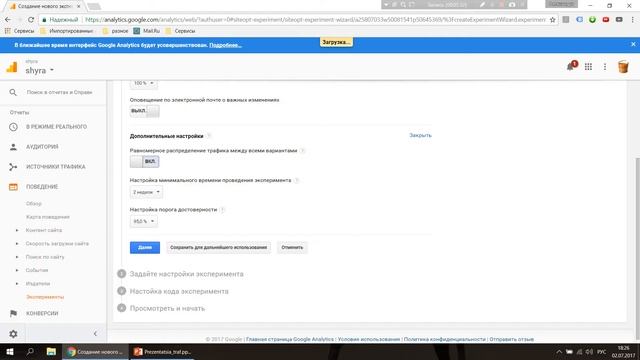The image size is (640, 360).
Task: Open ПОВЕДЕНИЕ menu item
Action: tap(42, 187)
